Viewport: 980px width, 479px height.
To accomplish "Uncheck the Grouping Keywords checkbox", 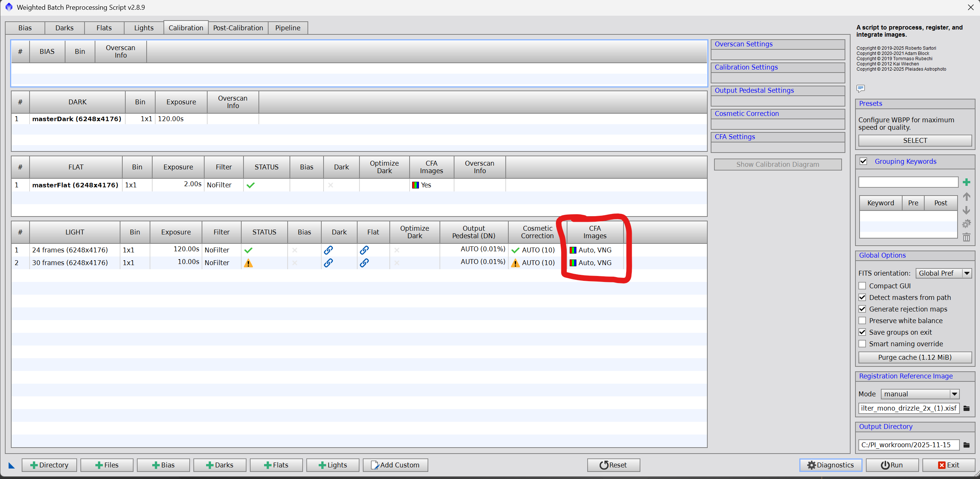I will [x=863, y=161].
